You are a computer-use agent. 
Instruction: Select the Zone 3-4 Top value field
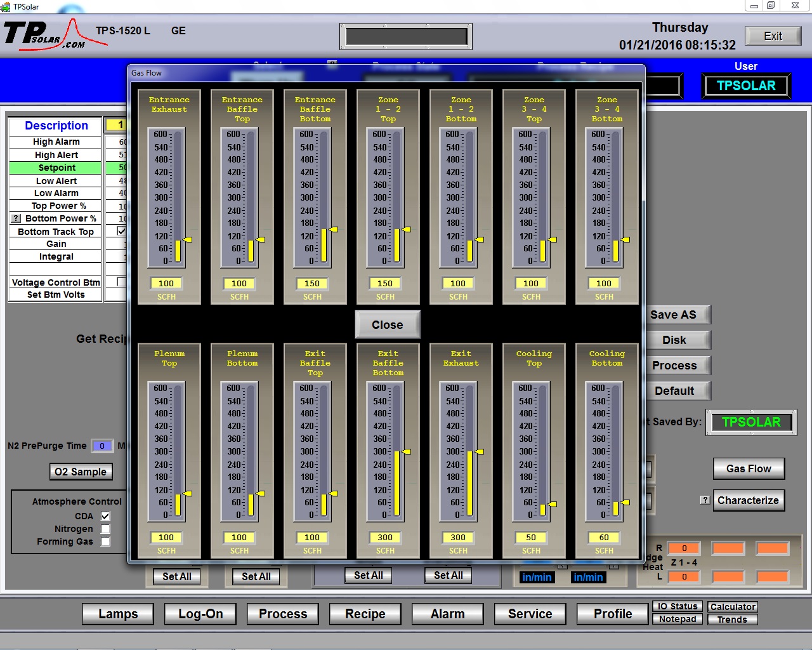coord(531,284)
